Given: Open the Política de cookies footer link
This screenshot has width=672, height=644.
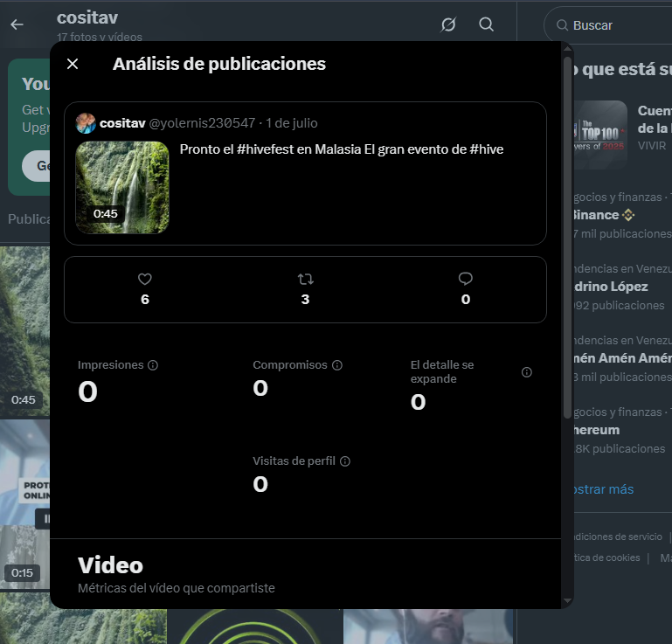Looking at the screenshot, I should [607, 557].
